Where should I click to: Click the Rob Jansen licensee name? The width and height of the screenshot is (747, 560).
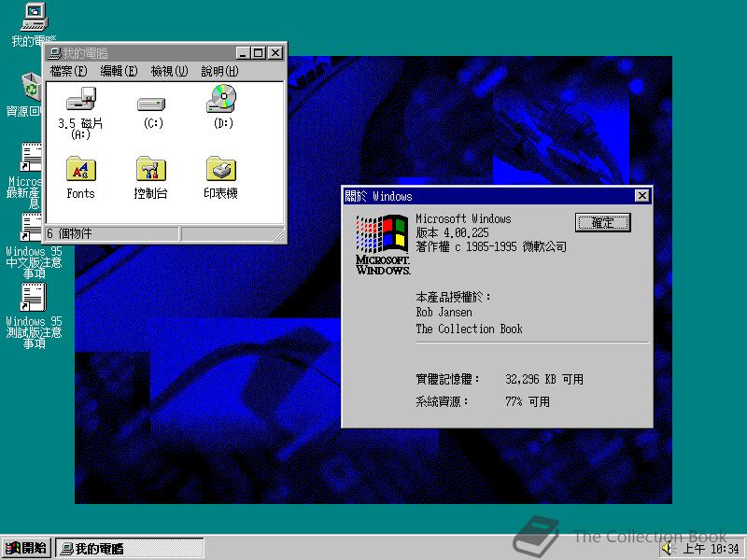444,313
